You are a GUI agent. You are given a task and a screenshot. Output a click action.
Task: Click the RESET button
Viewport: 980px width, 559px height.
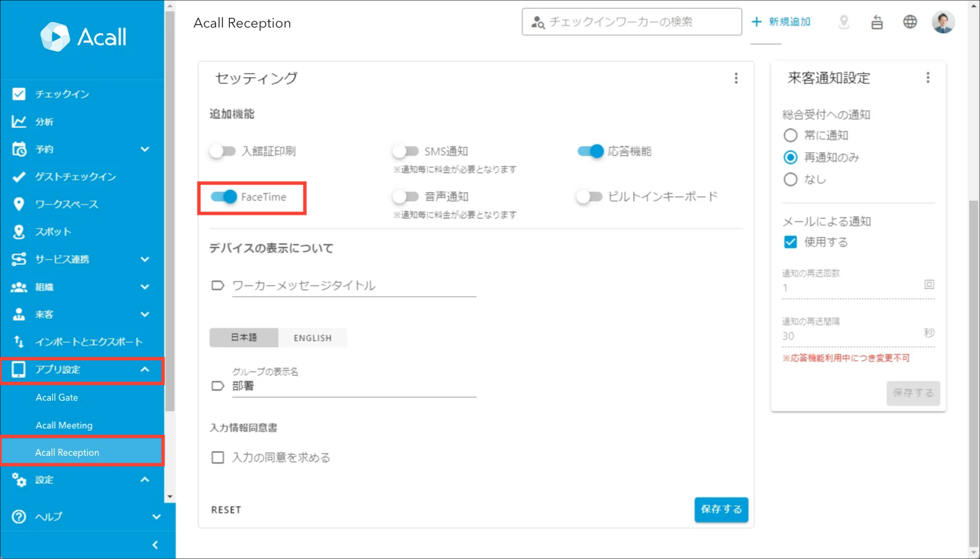coord(226,510)
